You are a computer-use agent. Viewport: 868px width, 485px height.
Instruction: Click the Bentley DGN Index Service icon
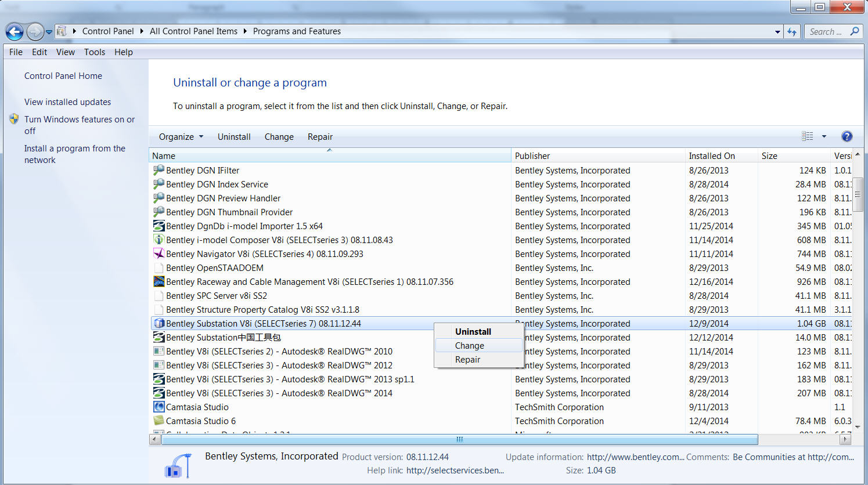[159, 184]
